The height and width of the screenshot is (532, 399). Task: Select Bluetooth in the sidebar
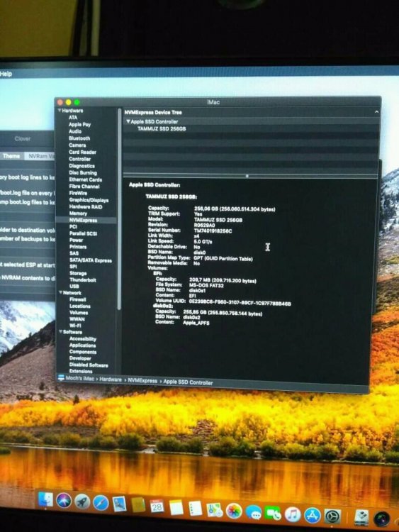click(79, 138)
